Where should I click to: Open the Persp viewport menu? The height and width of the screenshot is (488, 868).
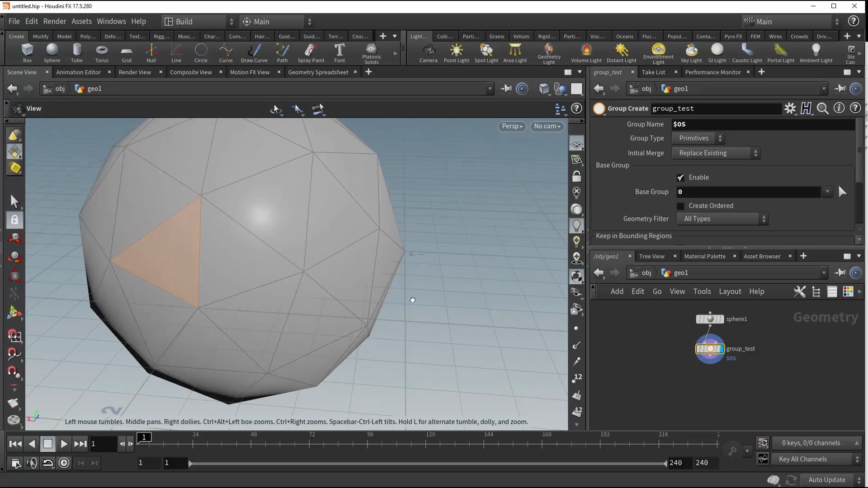512,126
